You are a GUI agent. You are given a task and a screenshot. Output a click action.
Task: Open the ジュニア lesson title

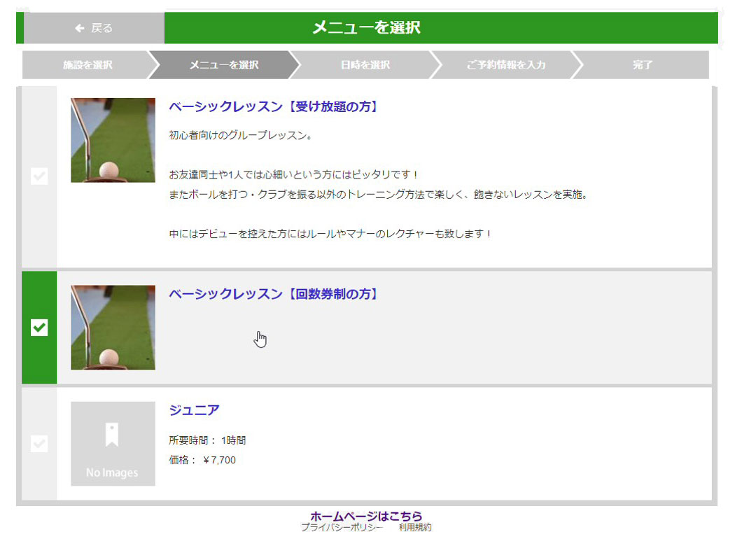(x=194, y=410)
